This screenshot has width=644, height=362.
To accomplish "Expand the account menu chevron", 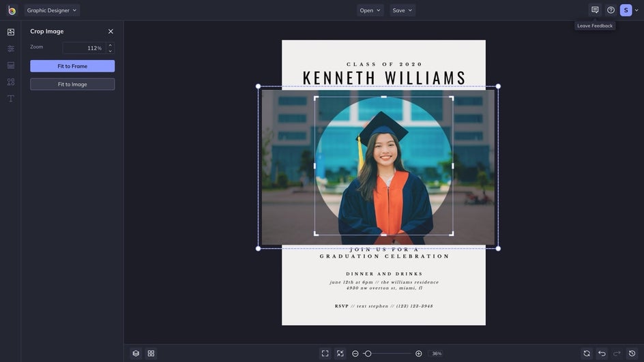I will pos(636,10).
